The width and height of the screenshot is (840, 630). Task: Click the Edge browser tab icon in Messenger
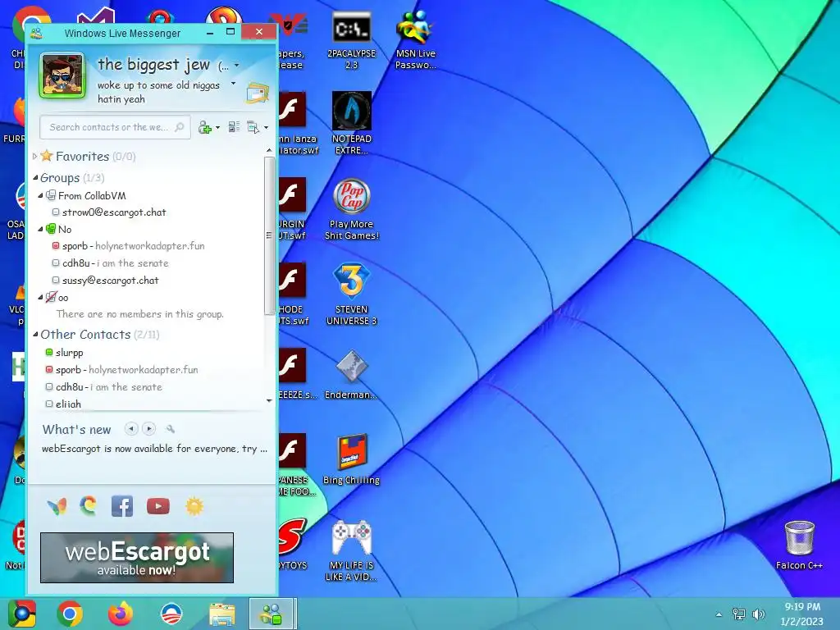pos(89,505)
